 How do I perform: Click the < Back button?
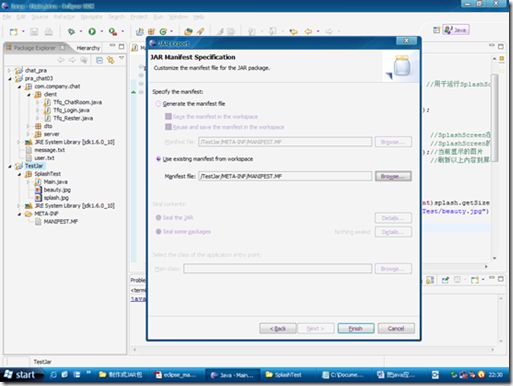pos(278,329)
